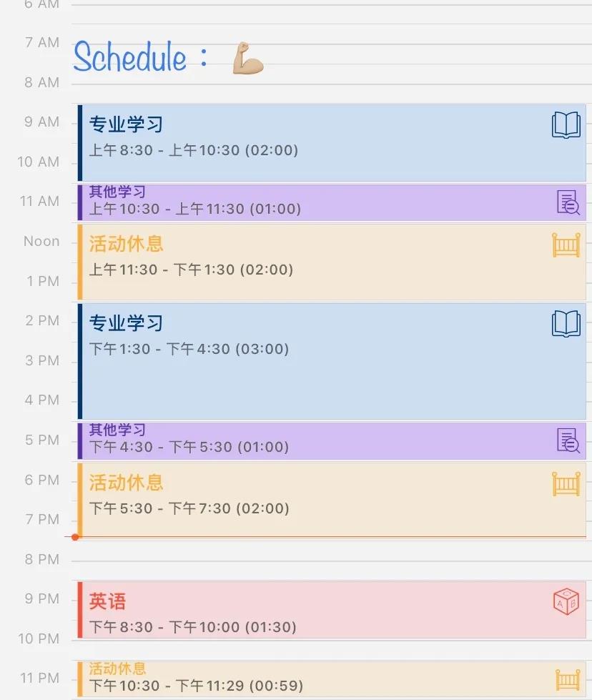Select the 上午10:30 - 上午11:30 其他学习 event

pos(332,202)
